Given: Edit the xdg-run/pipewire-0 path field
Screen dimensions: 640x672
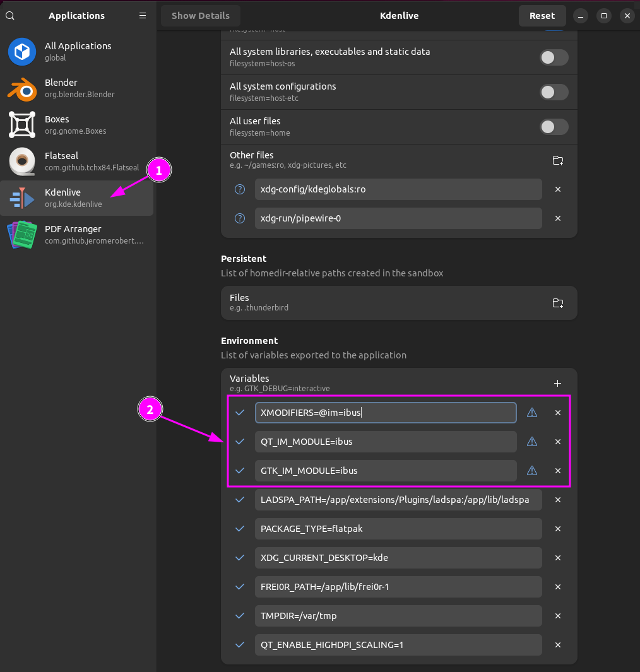Looking at the screenshot, I should point(398,218).
